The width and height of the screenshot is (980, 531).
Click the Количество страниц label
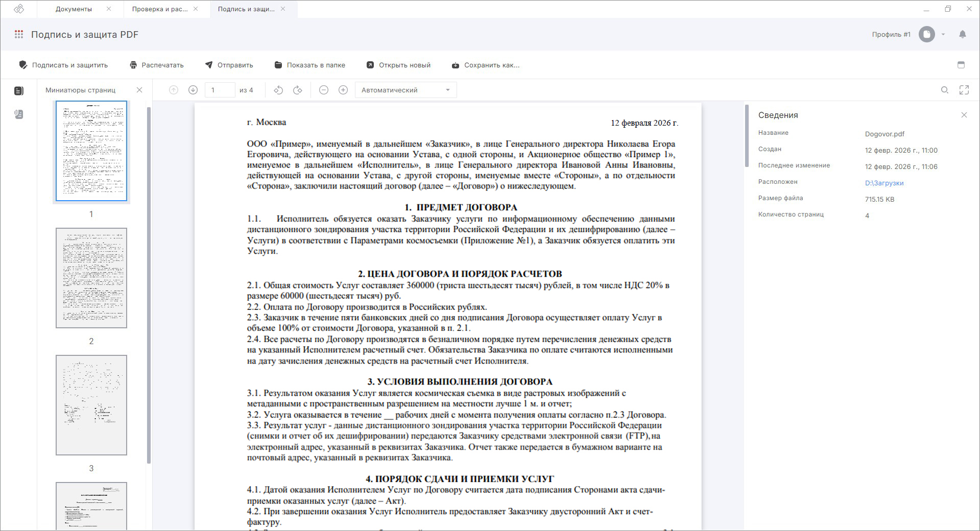pos(791,214)
